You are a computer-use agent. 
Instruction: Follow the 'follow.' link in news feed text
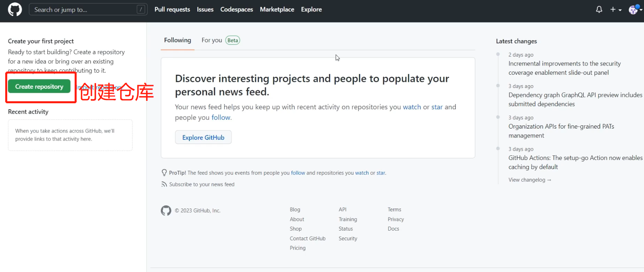(221, 117)
